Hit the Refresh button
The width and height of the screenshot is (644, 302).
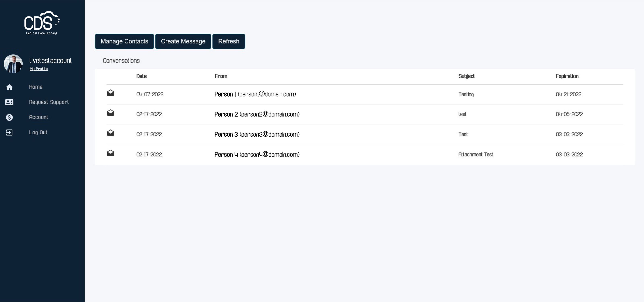[x=228, y=41]
